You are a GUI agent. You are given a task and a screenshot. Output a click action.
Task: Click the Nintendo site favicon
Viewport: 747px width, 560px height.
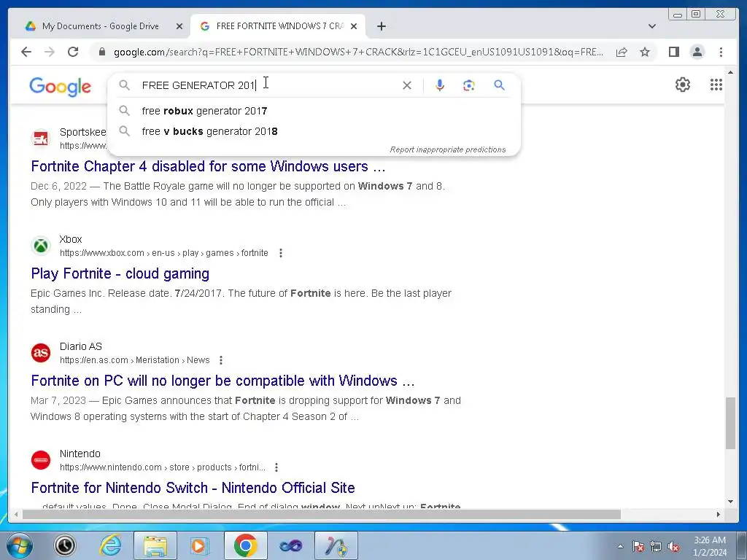(x=41, y=460)
